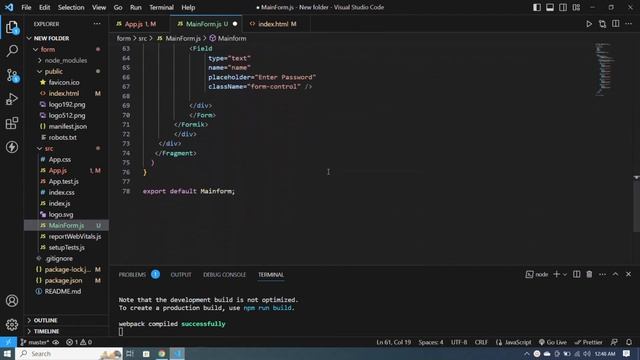Open the Selection menu

71,7
